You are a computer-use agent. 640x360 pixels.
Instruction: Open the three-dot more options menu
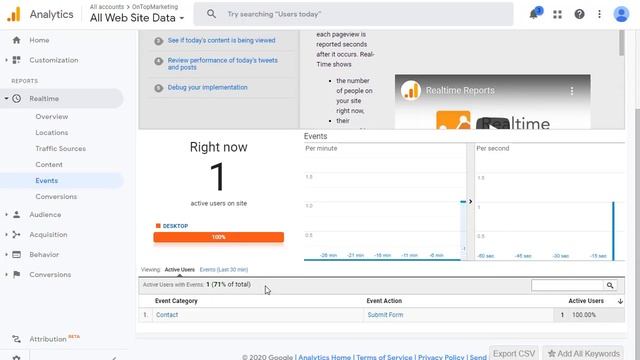coord(599,14)
